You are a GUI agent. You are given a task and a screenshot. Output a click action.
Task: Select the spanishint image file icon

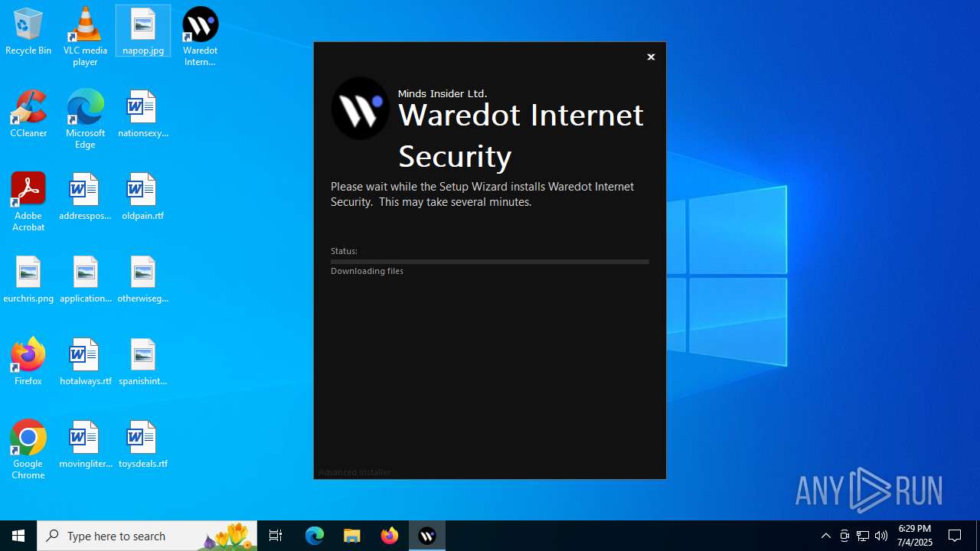click(143, 362)
